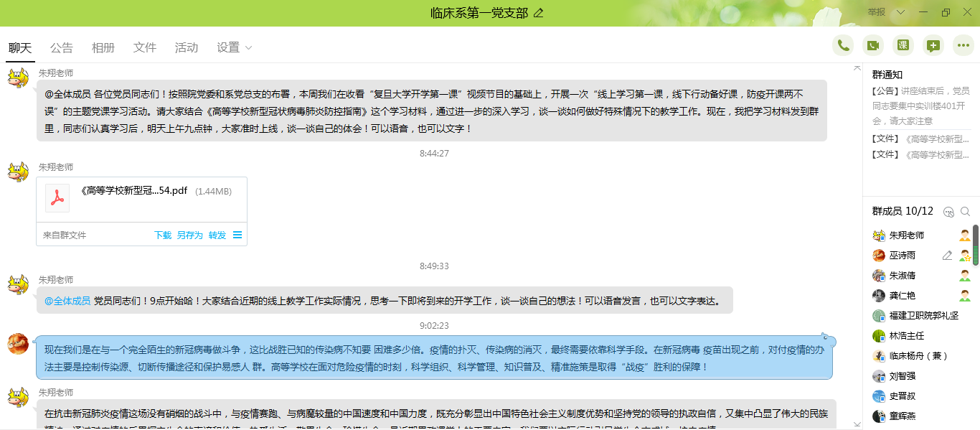Viewport: 980px width, 430px height.
Task: Search group members with the magnifier icon
Action: (x=965, y=211)
